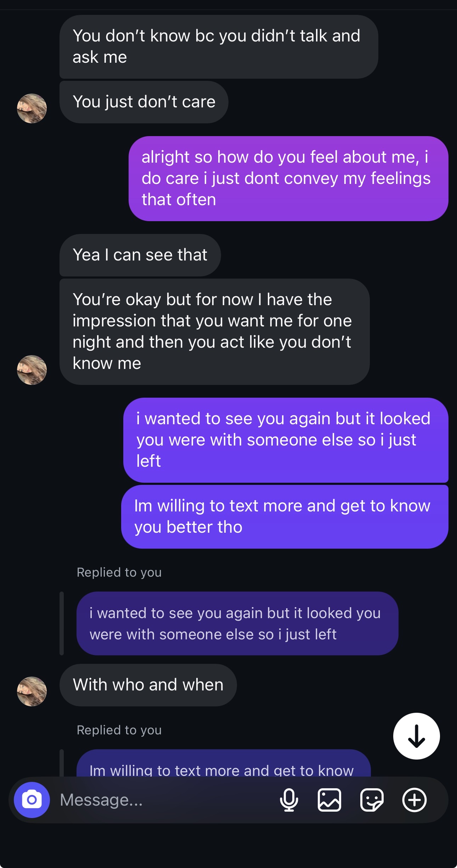Tap avatar beside 'one night' message

click(x=32, y=370)
